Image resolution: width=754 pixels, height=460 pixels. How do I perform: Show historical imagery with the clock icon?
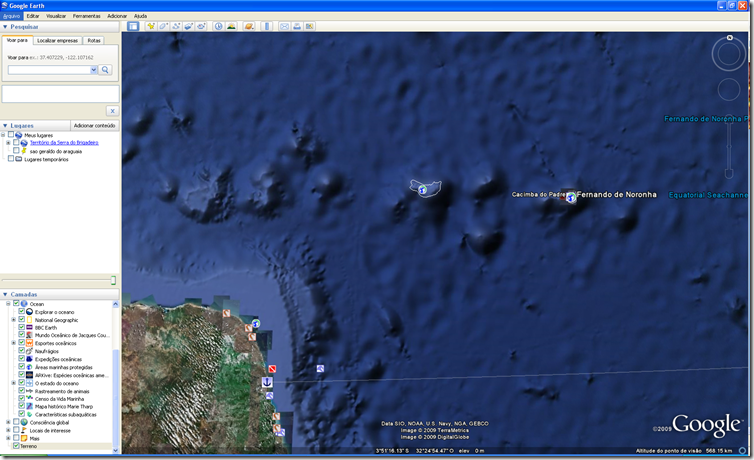point(218,26)
